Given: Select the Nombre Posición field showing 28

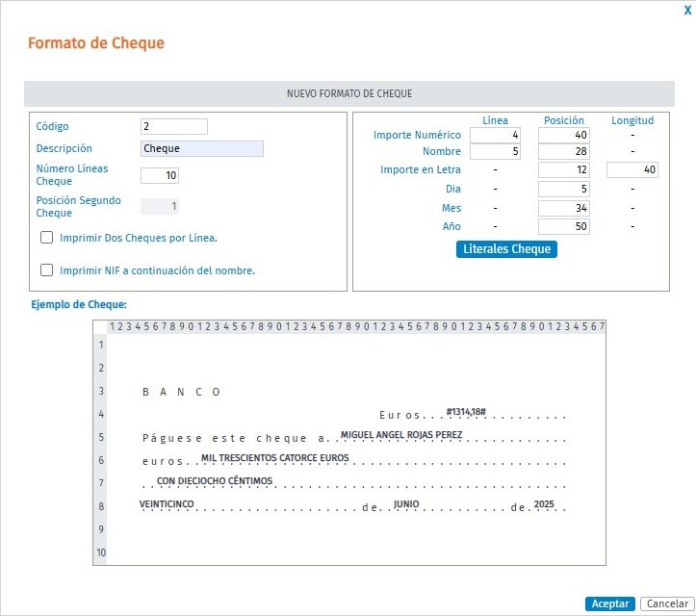Looking at the screenshot, I should coord(564,151).
